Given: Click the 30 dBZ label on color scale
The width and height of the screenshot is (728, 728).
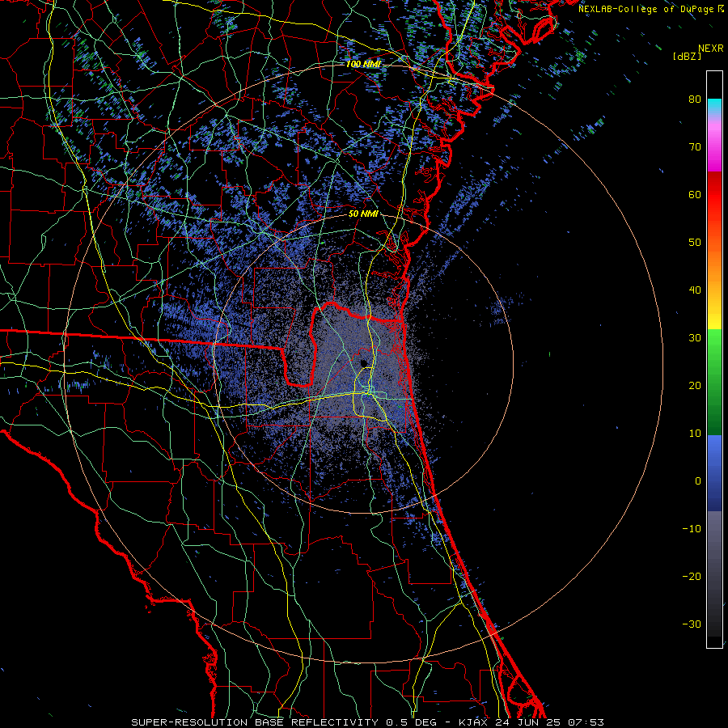Looking at the screenshot, I should click(695, 338).
